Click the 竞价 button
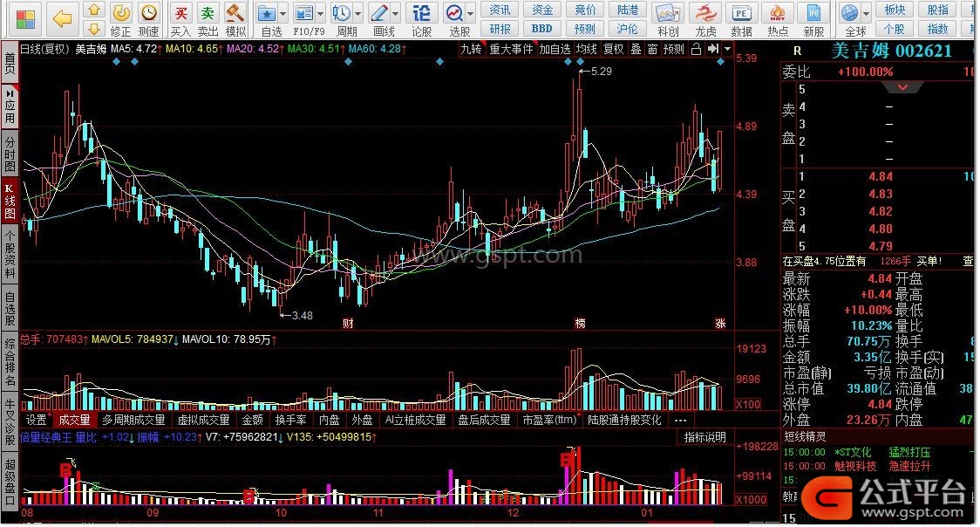The height and width of the screenshot is (527, 980). tap(585, 10)
